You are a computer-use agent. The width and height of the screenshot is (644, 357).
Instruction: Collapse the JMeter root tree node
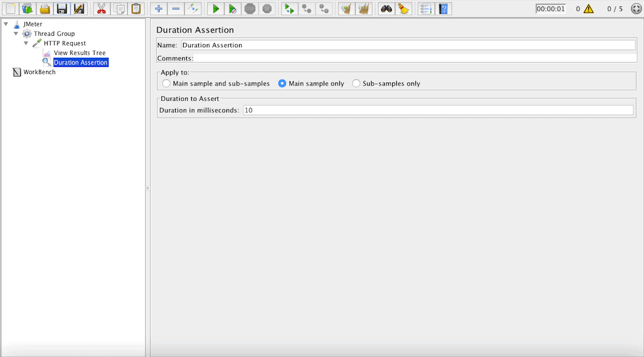pos(6,24)
